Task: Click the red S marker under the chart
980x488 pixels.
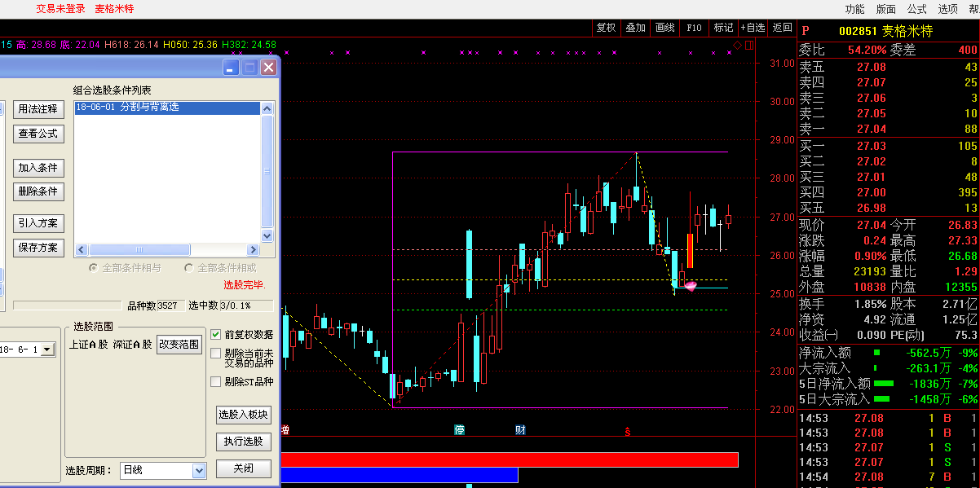Action: click(627, 431)
